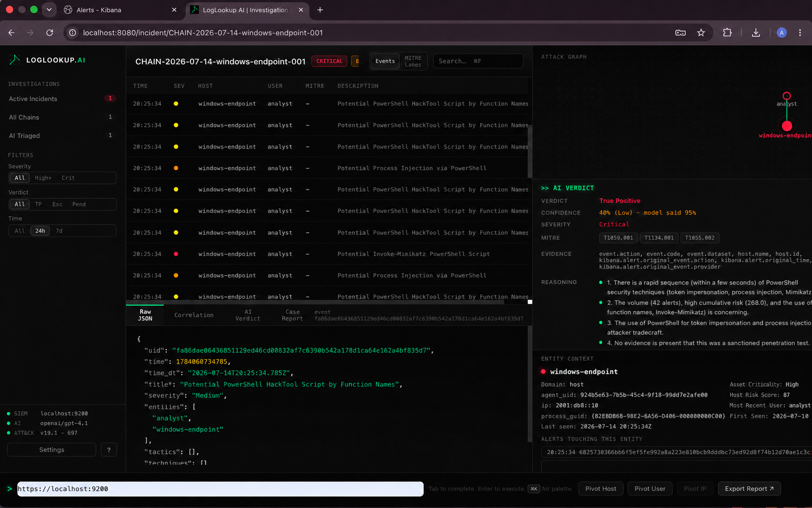This screenshot has width=812, height=508.
Task: Click the Export Report button
Action: pos(749,489)
